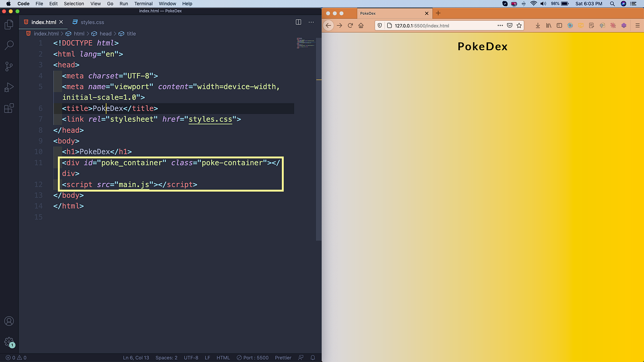Close the PokeDex Firefox tab
This screenshot has width=644, height=362.
pyautogui.click(x=427, y=13)
